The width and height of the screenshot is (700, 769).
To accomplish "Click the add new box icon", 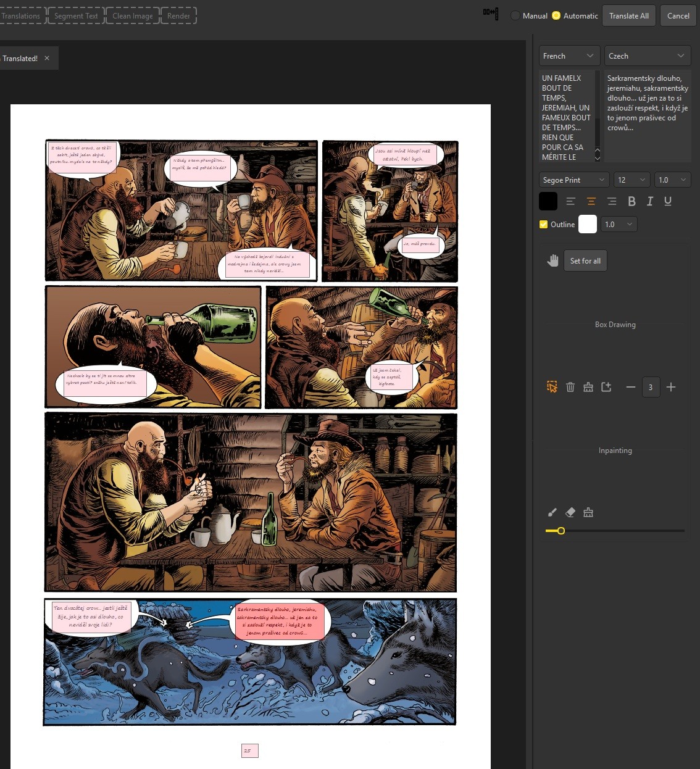I will (606, 387).
